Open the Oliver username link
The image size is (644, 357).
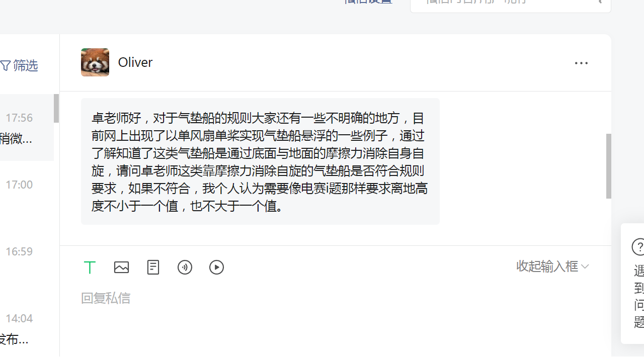[x=135, y=62]
